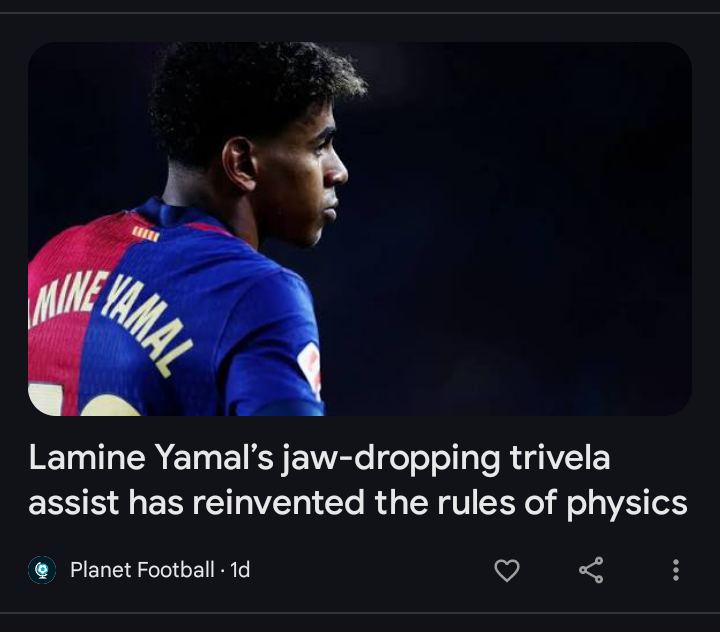This screenshot has width=720, height=632.
Task: Click the jersey number at photo bottom
Action: pyautogui.click(x=85, y=401)
